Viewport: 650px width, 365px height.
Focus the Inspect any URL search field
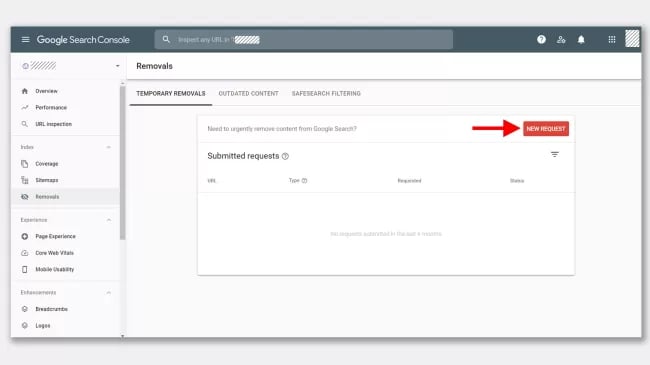[303, 39]
